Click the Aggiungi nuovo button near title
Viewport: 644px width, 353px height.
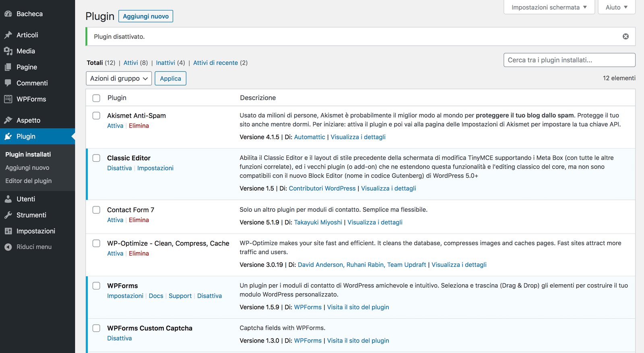tap(146, 16)
